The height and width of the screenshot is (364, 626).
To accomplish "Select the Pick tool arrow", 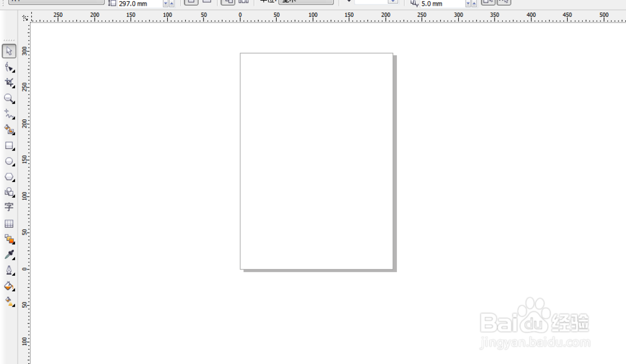I will tap(9, 51).
